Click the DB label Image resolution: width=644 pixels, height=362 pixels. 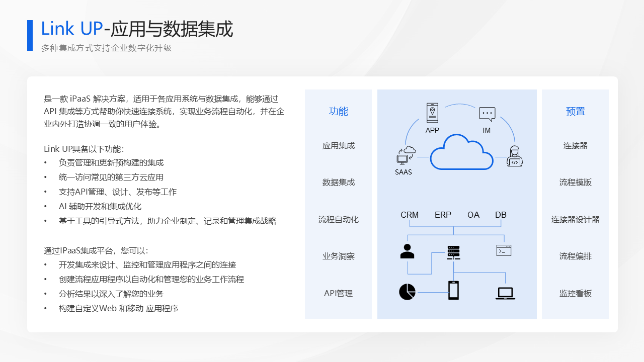tap(501, 215)
